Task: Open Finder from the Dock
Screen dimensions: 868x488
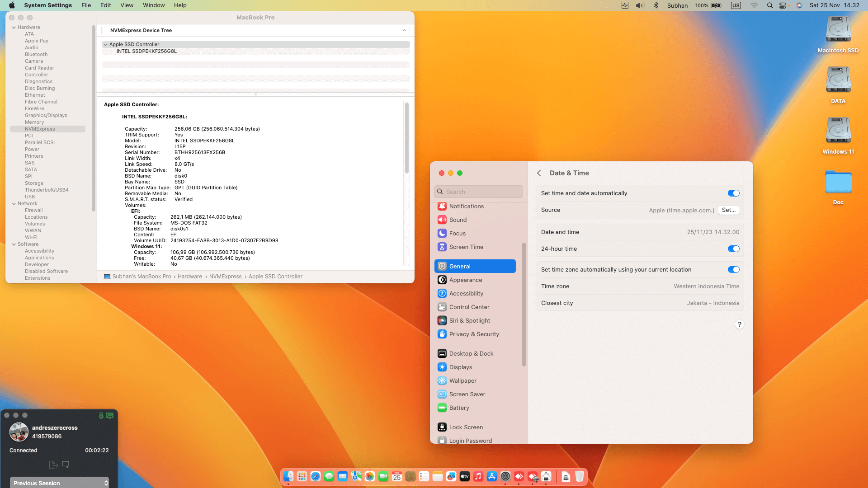Action: pos(288,476)
